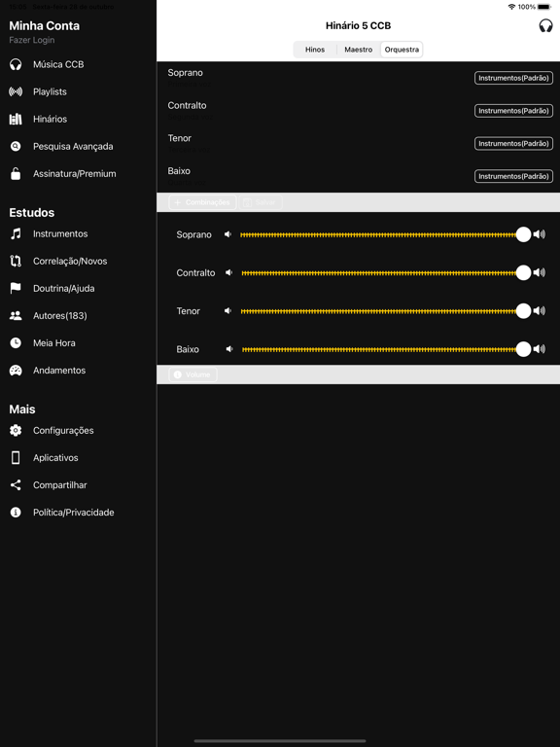
Task: Open Tenor Instrumentos(Padrão) selector
Action: (x=513, y=143)
